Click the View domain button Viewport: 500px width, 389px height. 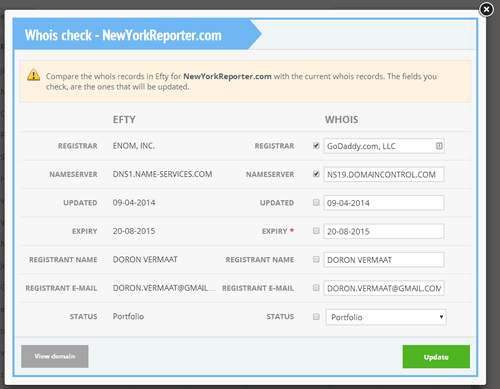pos(55,356)
